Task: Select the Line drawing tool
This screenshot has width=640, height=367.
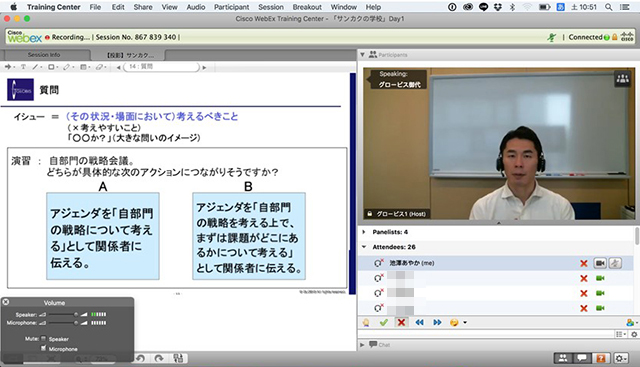Action: (x=35, y=67)
